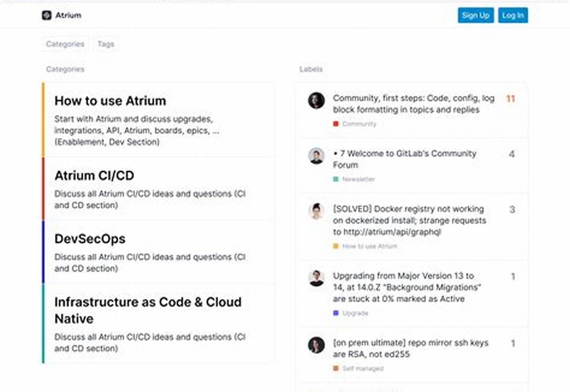Click the Atrium logo icon in the header
Viewport: 570px width, 392px height.
click(x=47, y=15)
